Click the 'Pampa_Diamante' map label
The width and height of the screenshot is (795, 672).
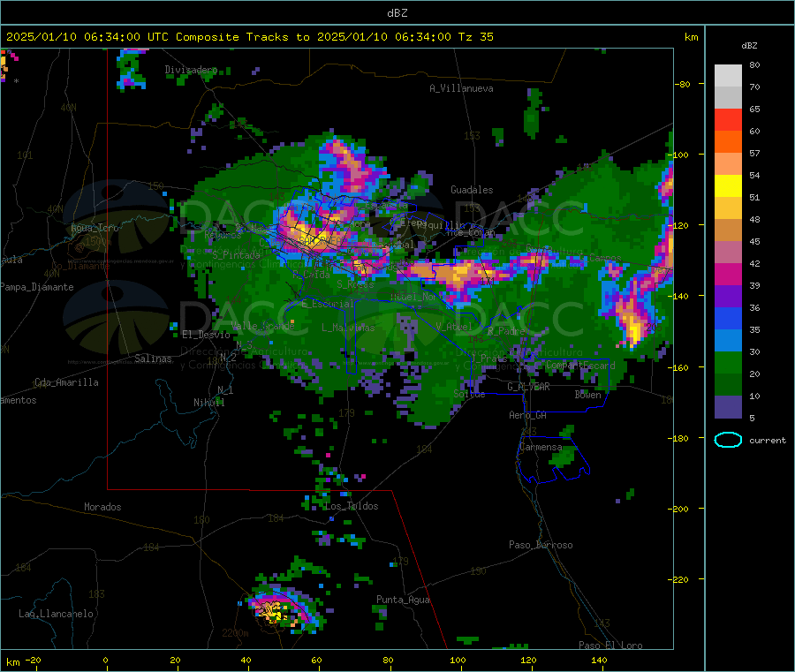tap(36, 287)
